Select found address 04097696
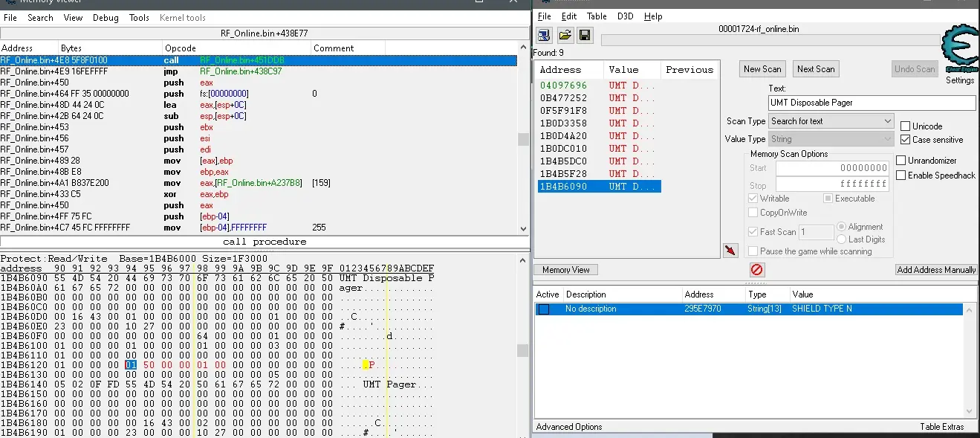Screen dimensions: 980x438 click(599, 86)
